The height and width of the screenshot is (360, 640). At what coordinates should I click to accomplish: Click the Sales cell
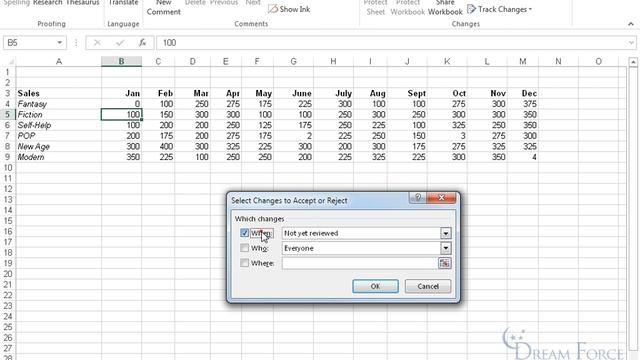(x=59, y=93)
